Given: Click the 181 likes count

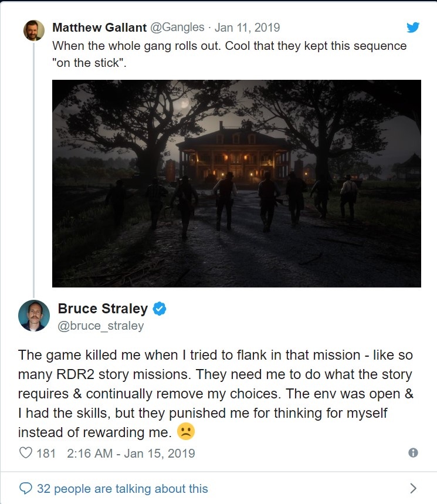Looking at the screenshot, I should pos(46,453).
